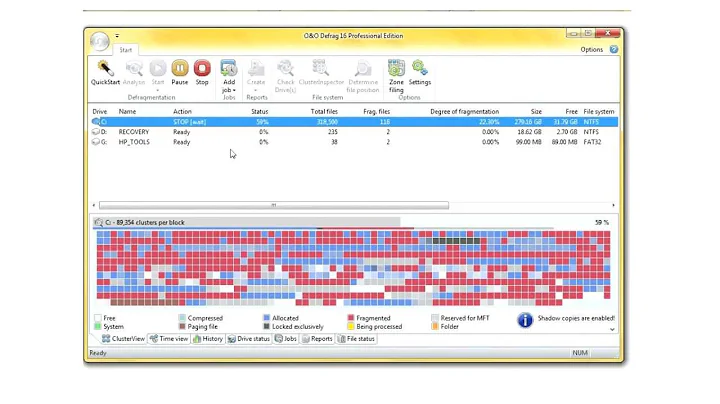Sort by the Frag. files column header

click(x=377, y=112)
